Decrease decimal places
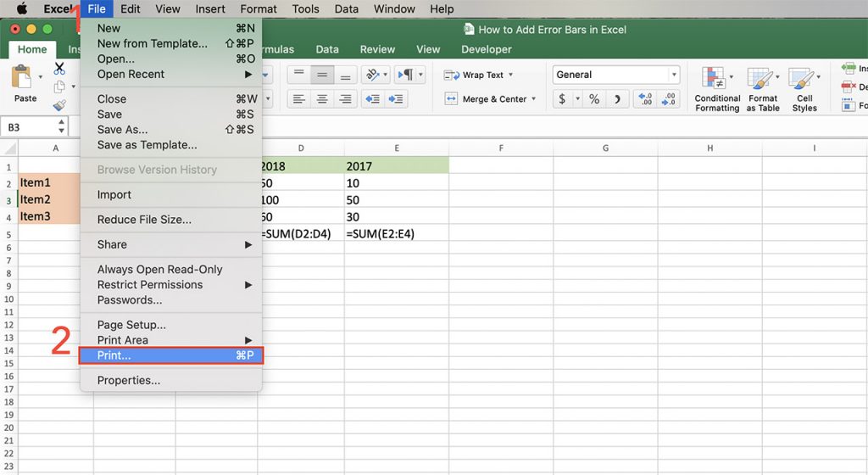Screen dimensions: 868x475 click(668, 99)
